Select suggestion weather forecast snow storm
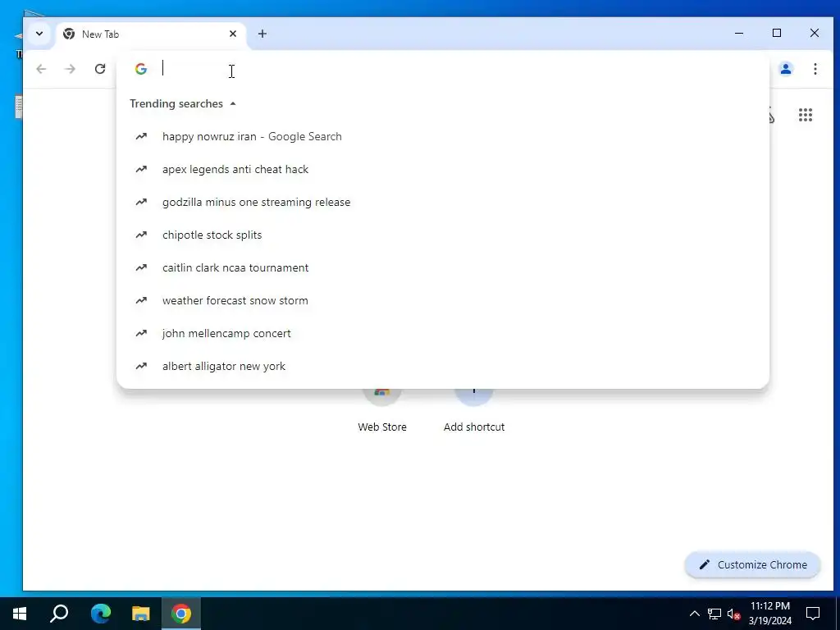Screen dimensions: 840x630 [442, 300]
